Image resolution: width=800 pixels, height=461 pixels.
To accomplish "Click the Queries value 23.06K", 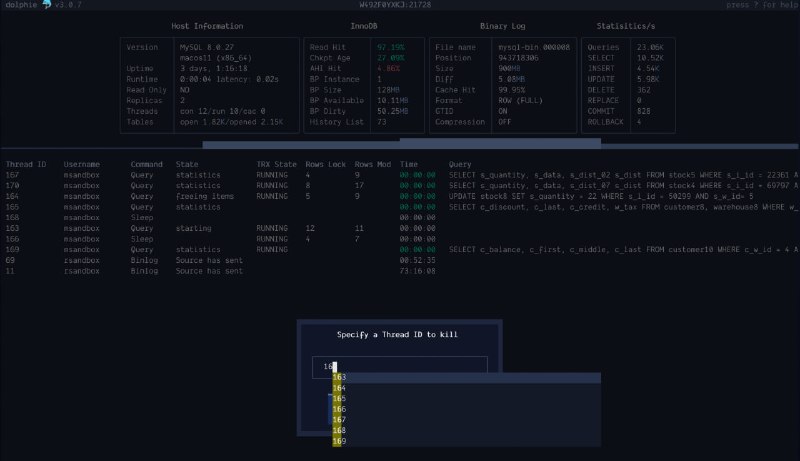I will click(650, 47).
